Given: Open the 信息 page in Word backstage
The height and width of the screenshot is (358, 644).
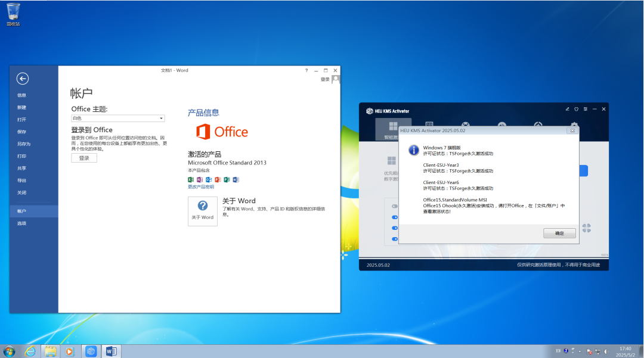Looking at the screenshot, I should [x=22, y=95].
